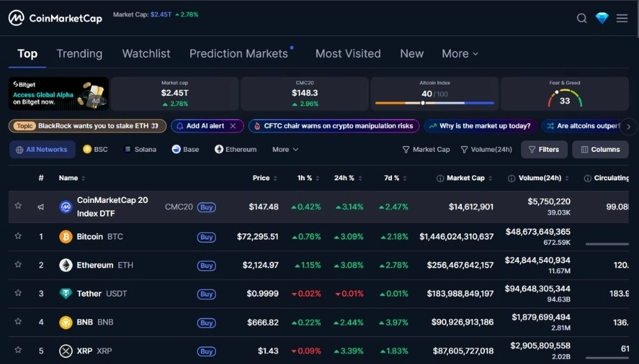Click the Fear & Greed gauge
This screenshot has height=364, width=639.
pos(564,99)
